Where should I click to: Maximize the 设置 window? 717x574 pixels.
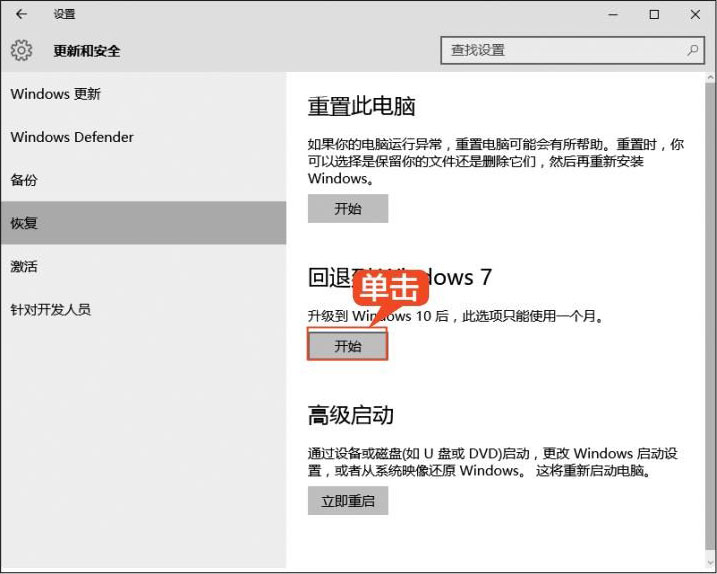(x=654, y=15)
